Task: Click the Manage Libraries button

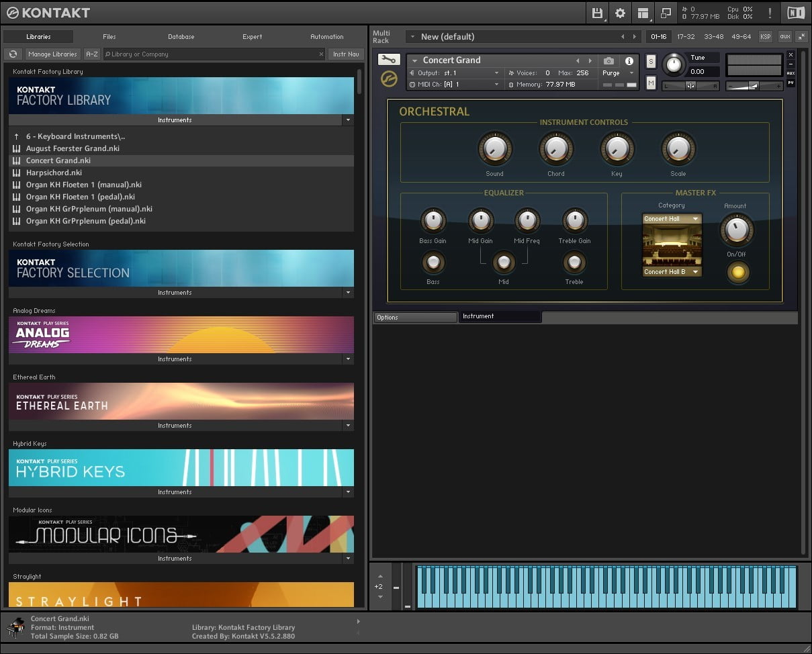Action: [x=52, y=54]
